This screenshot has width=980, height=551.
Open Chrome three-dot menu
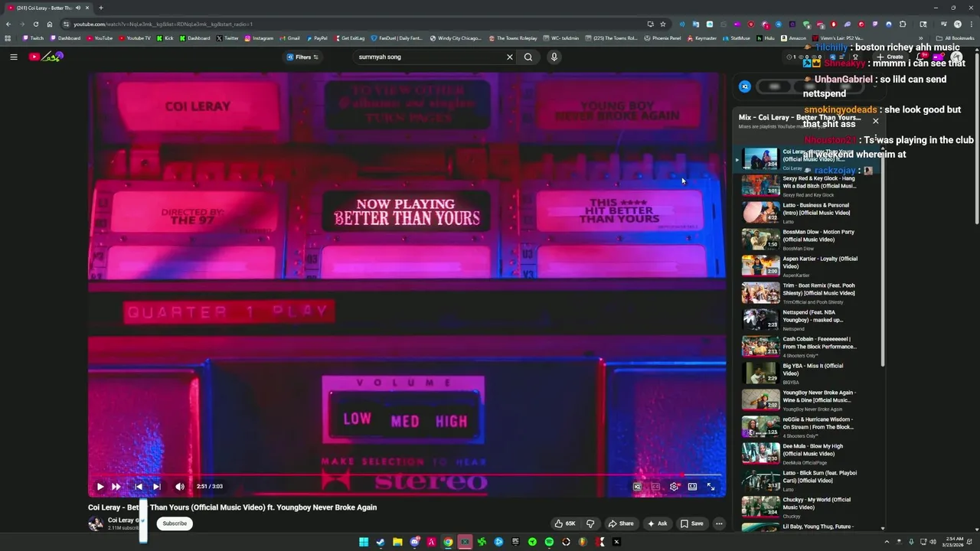click(970, 24)
